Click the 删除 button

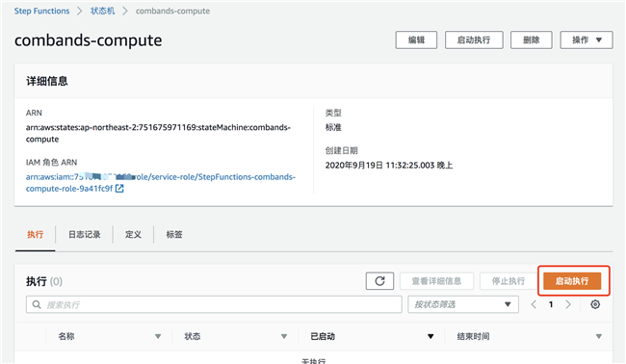[532, 39]
